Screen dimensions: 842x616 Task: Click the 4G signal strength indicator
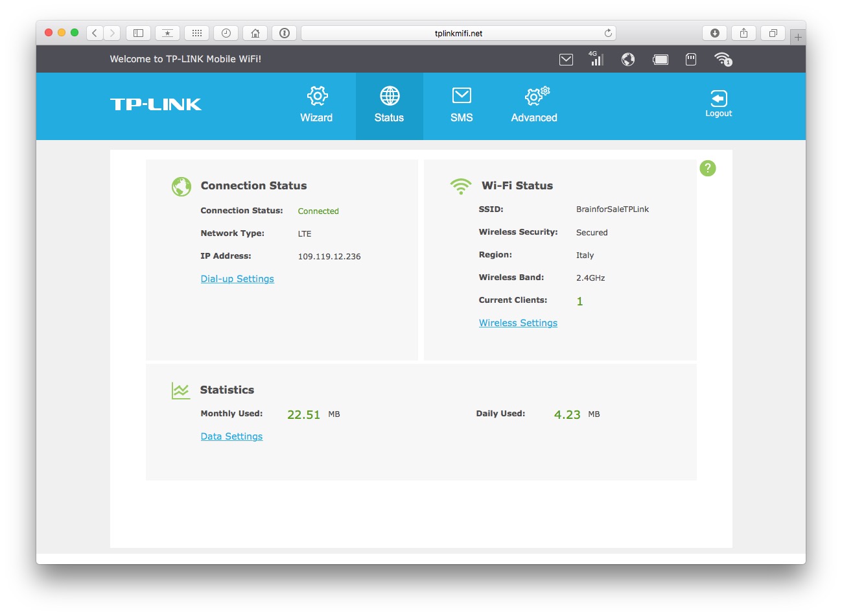click(x=596, y=58)
